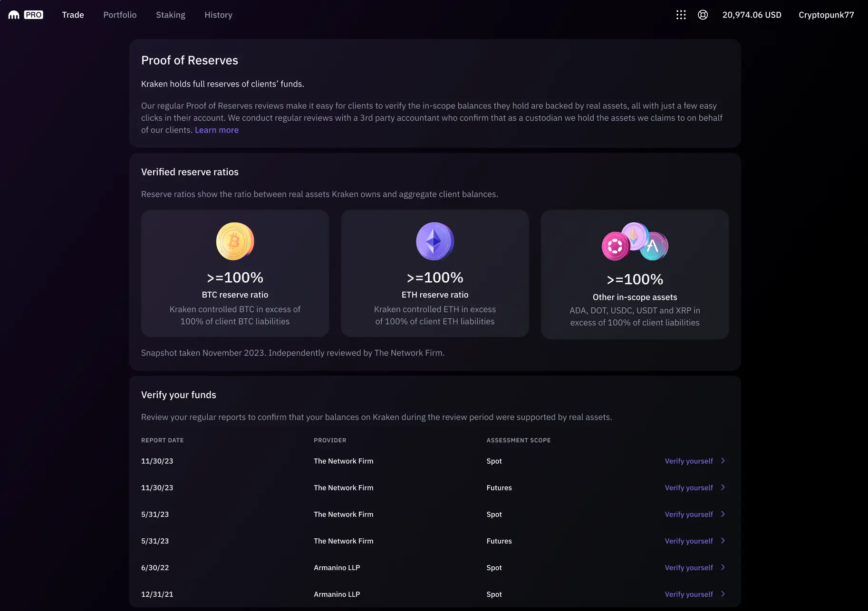Expand the 11/30/23 Futures report chevron
Screen dimensions: 868x611
[x=723, y=487]
